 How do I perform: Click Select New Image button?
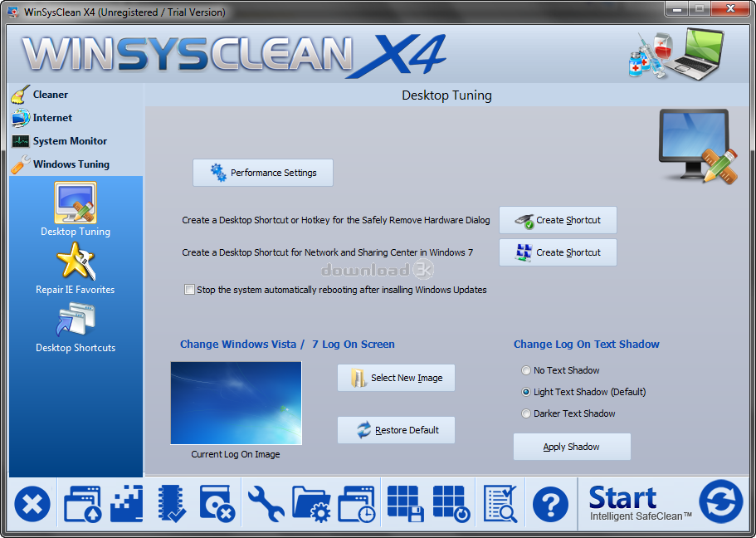(396, 378)
